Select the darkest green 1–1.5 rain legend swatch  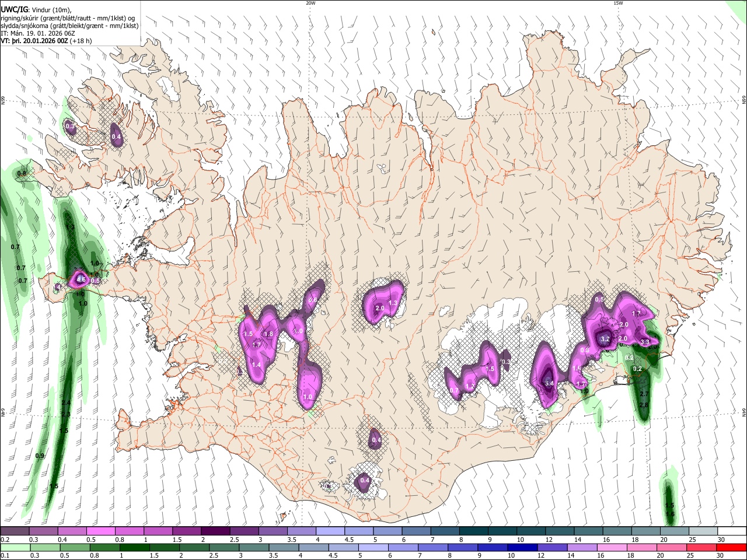(134, 547)
